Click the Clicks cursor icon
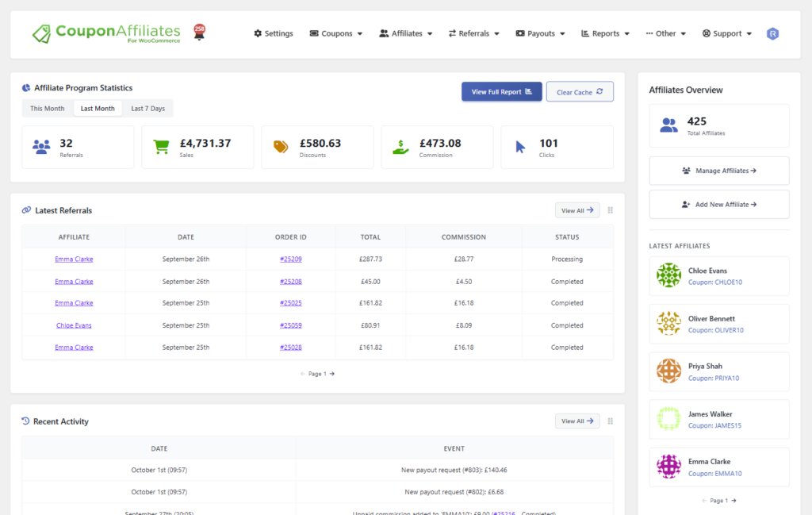812x515 pixels. 520,147
